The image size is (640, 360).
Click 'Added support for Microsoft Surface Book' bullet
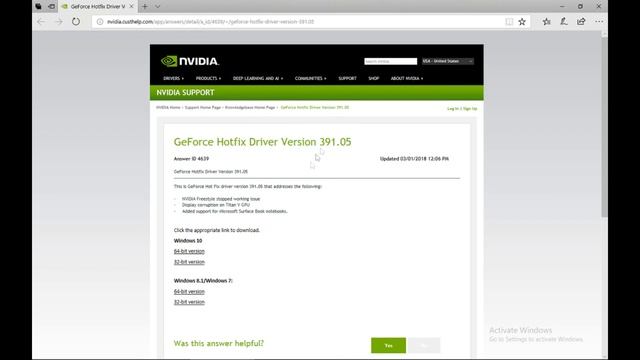pyautogui.click(x=235, y=211)
